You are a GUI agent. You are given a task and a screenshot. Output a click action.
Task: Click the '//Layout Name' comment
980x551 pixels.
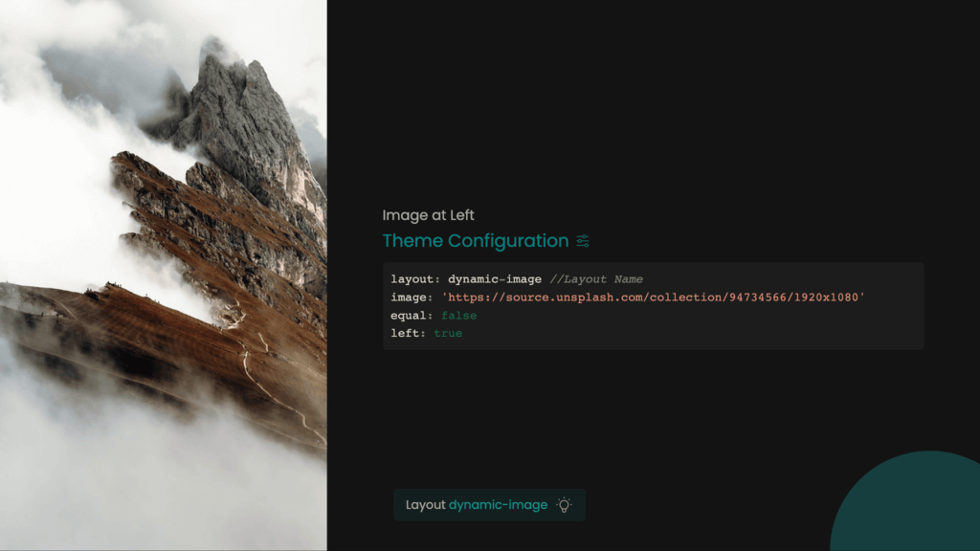pos(596,279)
